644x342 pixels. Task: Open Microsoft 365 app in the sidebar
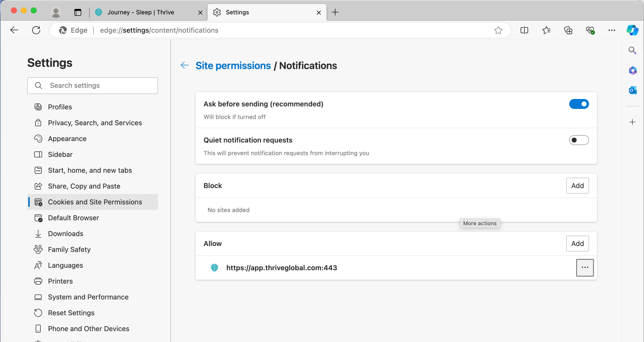click(x=633, y=70)
